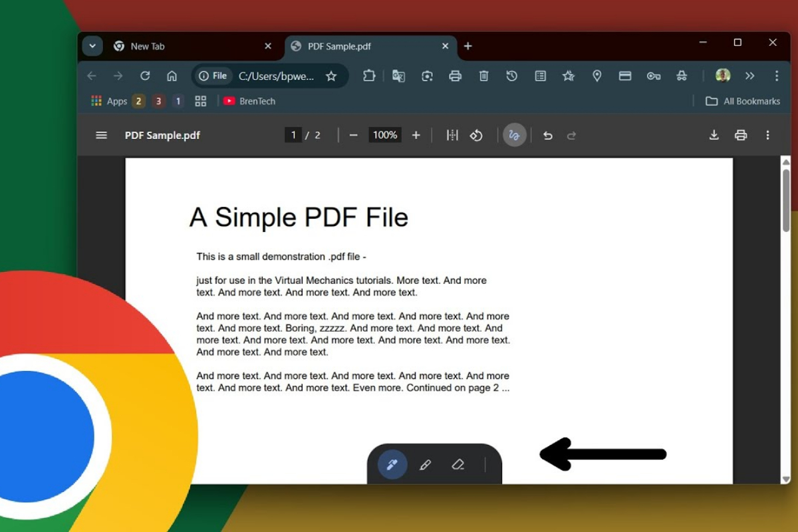Undo the last annotation
This screenshot has width=798, height=532.
click(x=548, y=136)
